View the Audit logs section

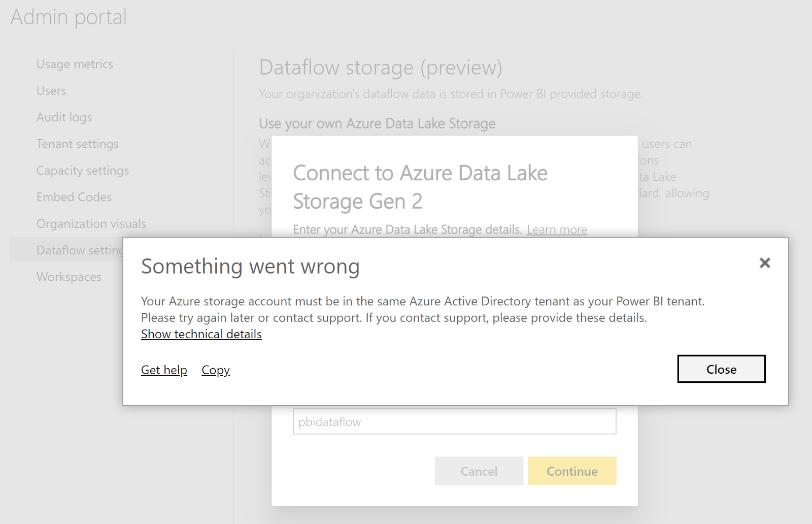click(x=64, y=117)
